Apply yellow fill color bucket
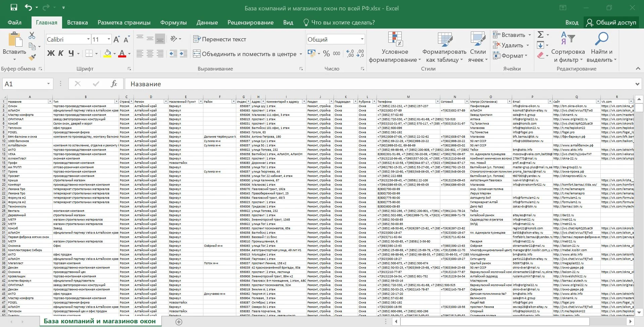Screen dimensions: 644x327 pyautogui.click(x=107, y=53)
